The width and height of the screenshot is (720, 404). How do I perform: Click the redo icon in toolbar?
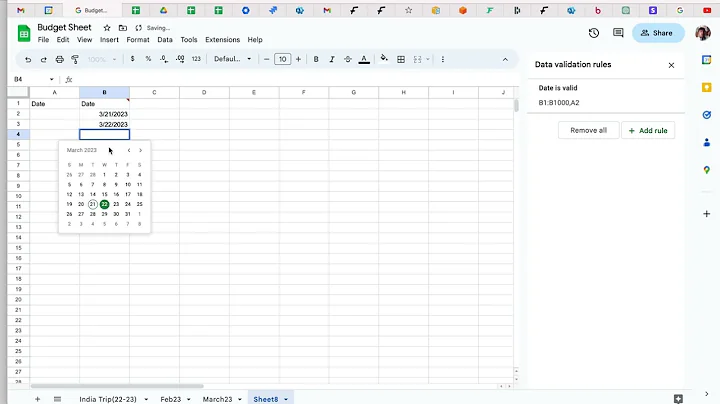pos(44,59)
